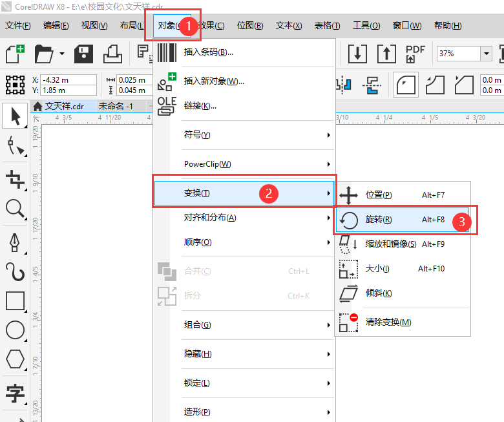Click the round corner icon

point(406,85)
